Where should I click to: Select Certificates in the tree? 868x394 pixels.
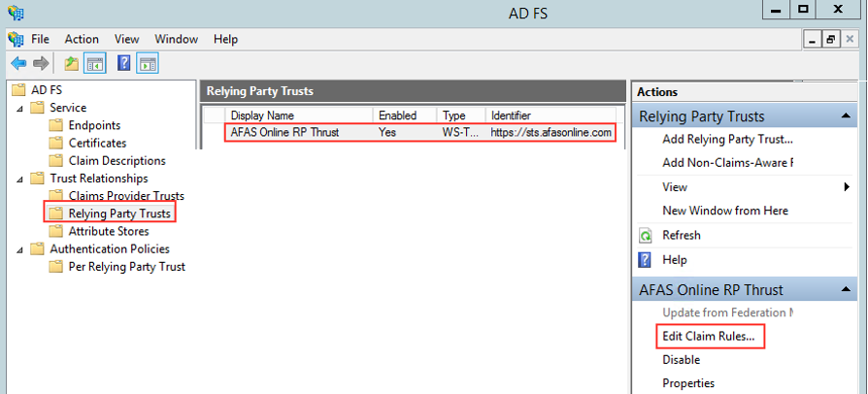(97, 143)
